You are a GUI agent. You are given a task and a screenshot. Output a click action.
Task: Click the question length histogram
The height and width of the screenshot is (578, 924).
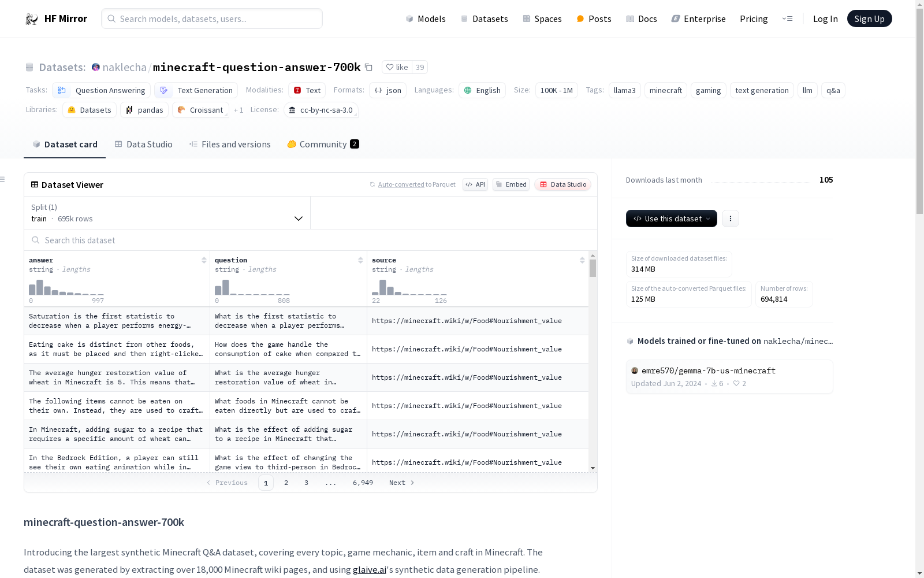click(x=252, y=287)
